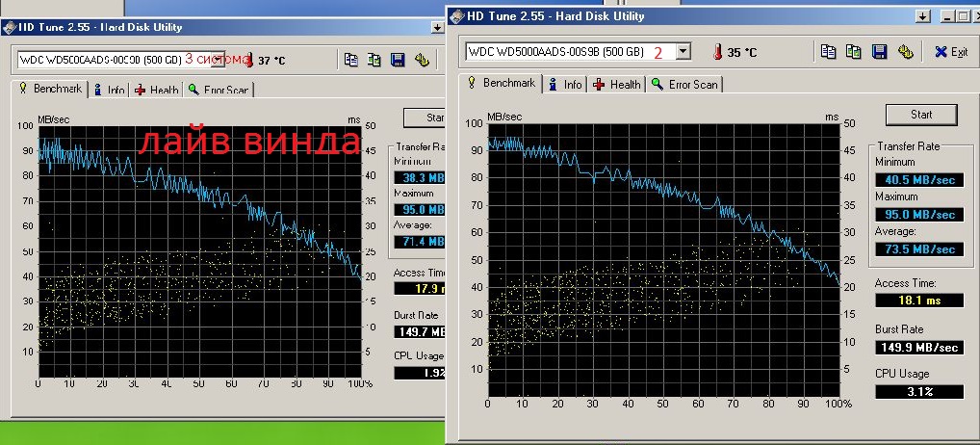Open Error Scan tab in right window
Viewport: 980px width, 445px height.
[x=685, y=85]
